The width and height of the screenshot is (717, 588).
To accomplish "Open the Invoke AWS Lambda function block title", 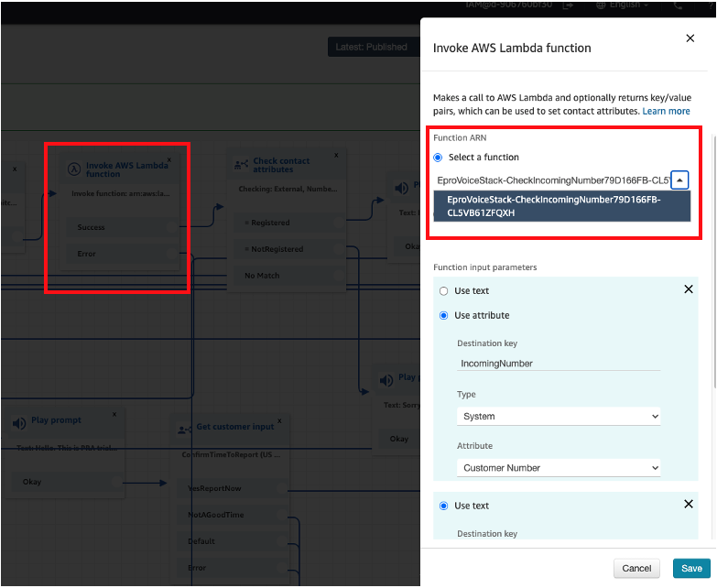I will 126,169.
